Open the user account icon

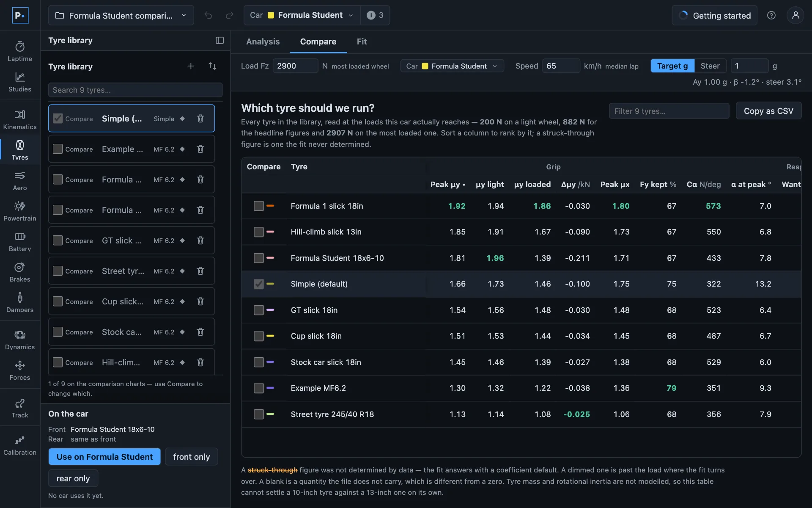[x=796, y=15]
